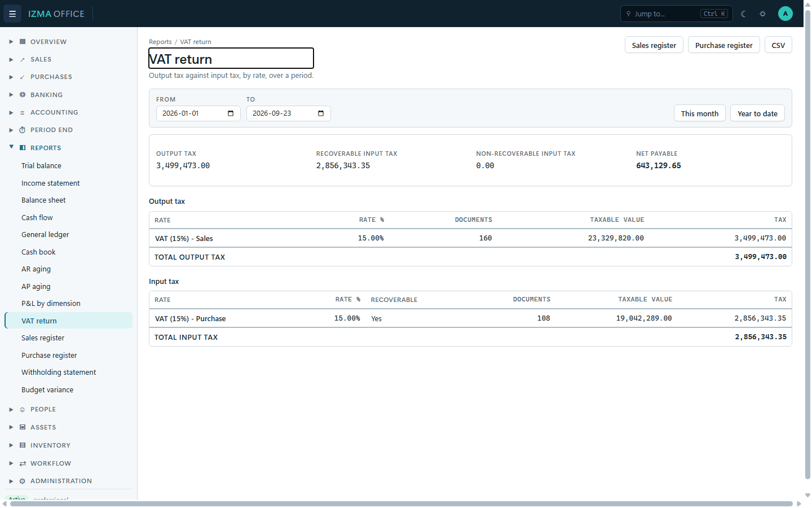Open user avatar menu labeled A

click(x=785, y=14)
